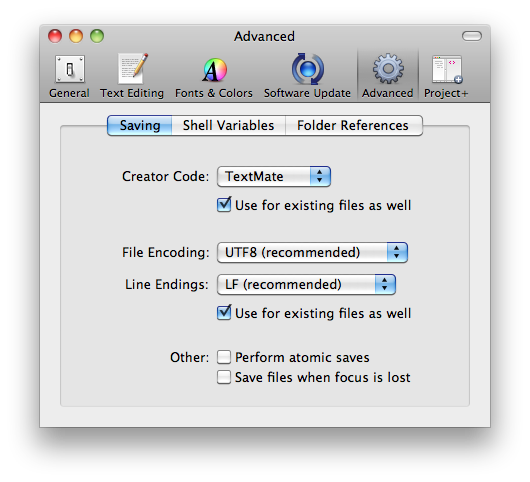This screenshot has width=530, height=482.
Task: Click the green zoom window button
Action: click(x=97, y=36)
